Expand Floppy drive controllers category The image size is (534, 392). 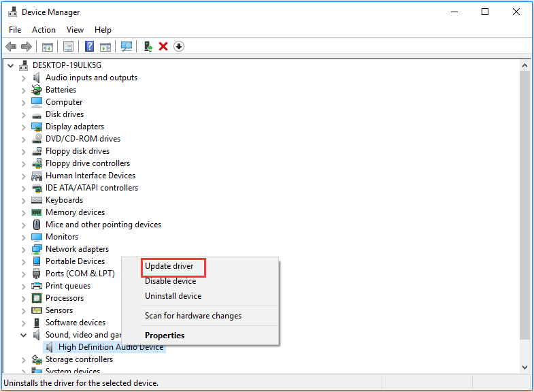coord(23,164)
